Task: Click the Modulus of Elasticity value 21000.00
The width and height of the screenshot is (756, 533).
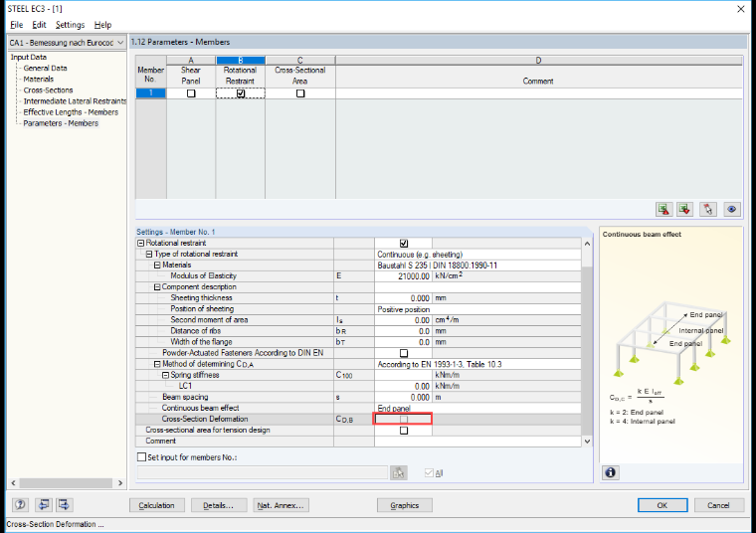Action: tap(403, 276)
